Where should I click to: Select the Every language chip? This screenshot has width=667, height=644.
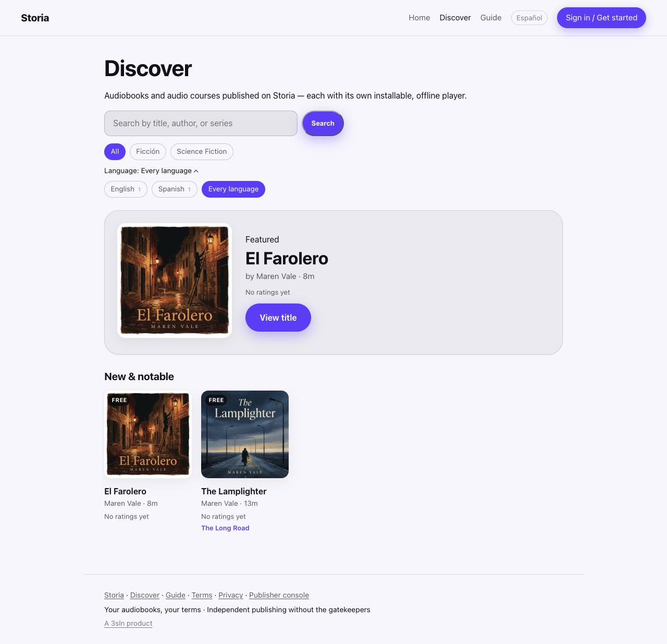pos(233,189)
